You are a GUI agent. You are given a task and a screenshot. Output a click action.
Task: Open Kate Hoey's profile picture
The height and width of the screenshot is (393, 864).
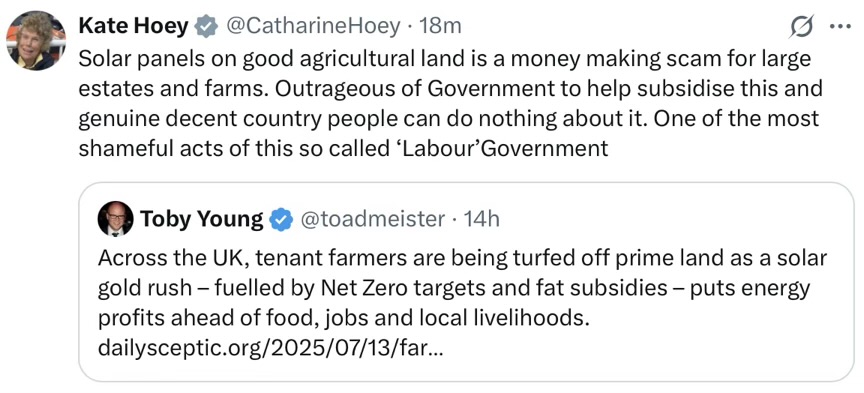[35, 41]
